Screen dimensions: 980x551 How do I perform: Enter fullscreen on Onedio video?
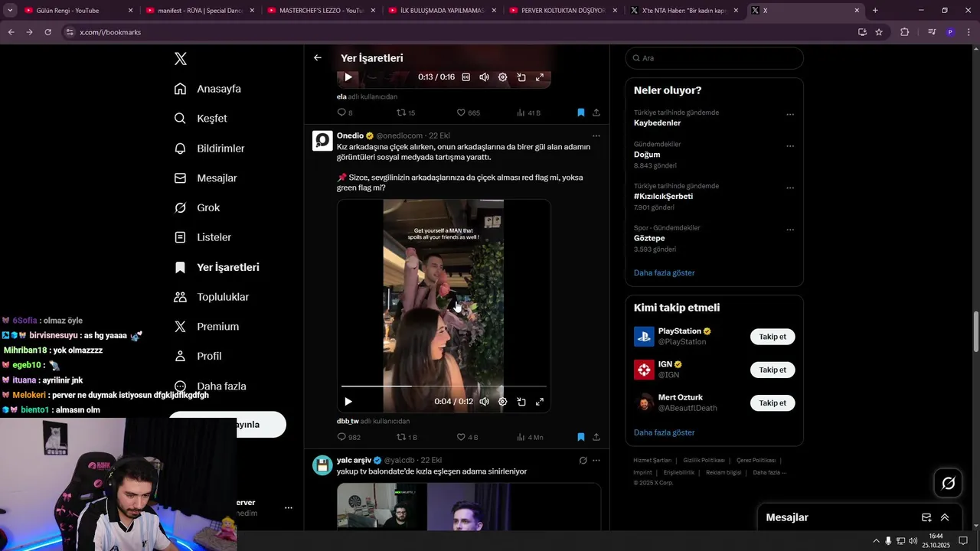tap(540, 402)
